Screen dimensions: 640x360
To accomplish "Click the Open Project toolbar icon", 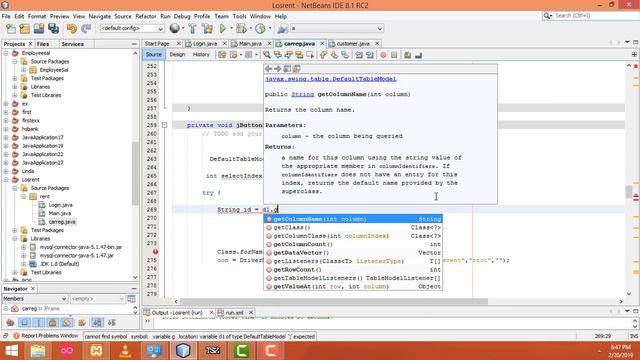I will coord(39,29).
